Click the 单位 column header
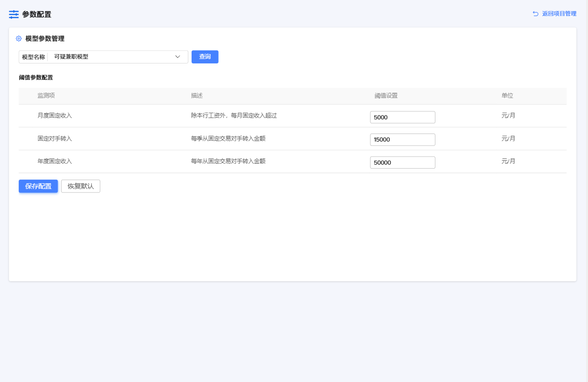Screen dimensions: 588x382 [507, 96]
